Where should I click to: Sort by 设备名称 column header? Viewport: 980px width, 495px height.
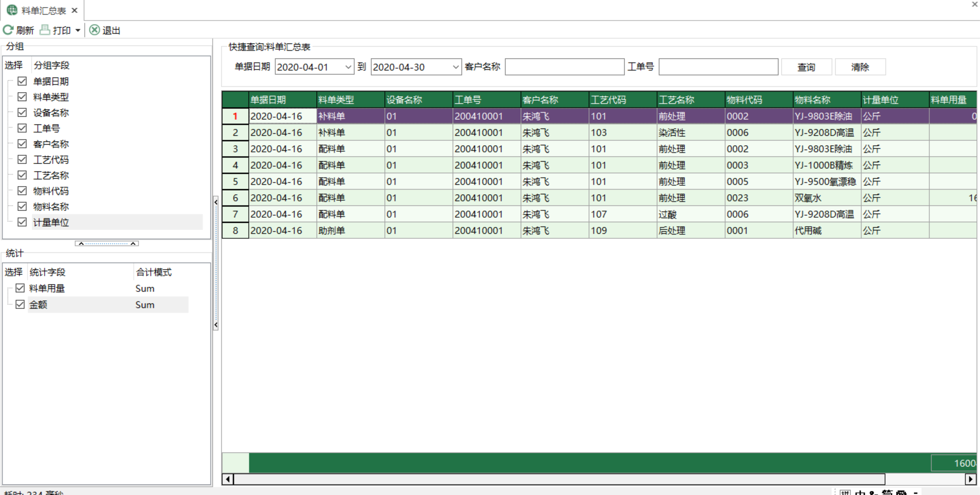pos(418,100)
